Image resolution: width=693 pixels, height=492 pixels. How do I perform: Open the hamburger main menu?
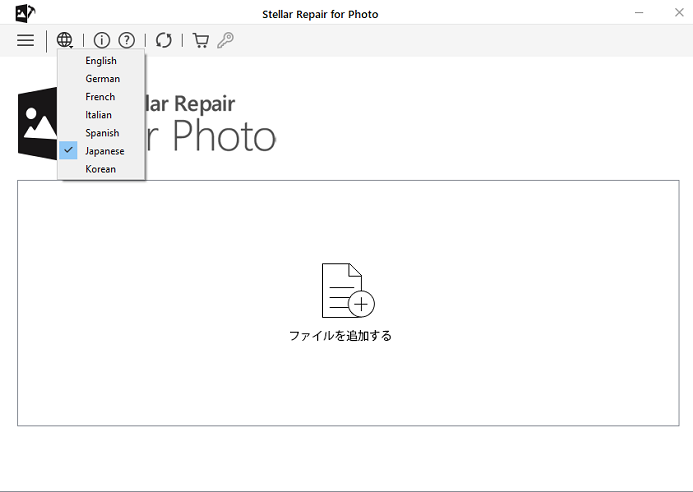point(25,41)
